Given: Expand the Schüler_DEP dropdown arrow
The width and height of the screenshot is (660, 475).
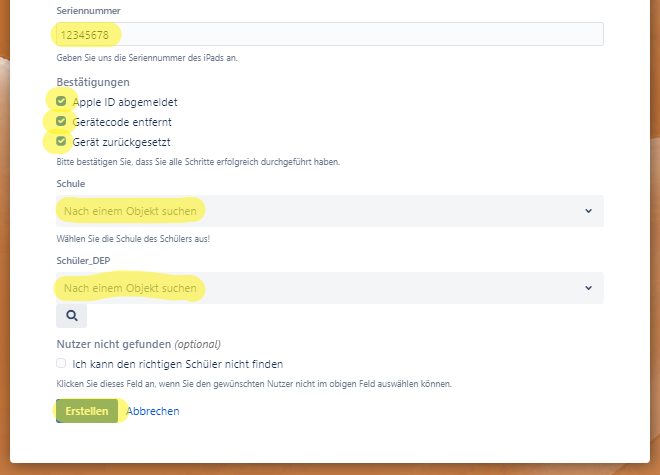Looking at the screenshot, I should coord(588,288).
